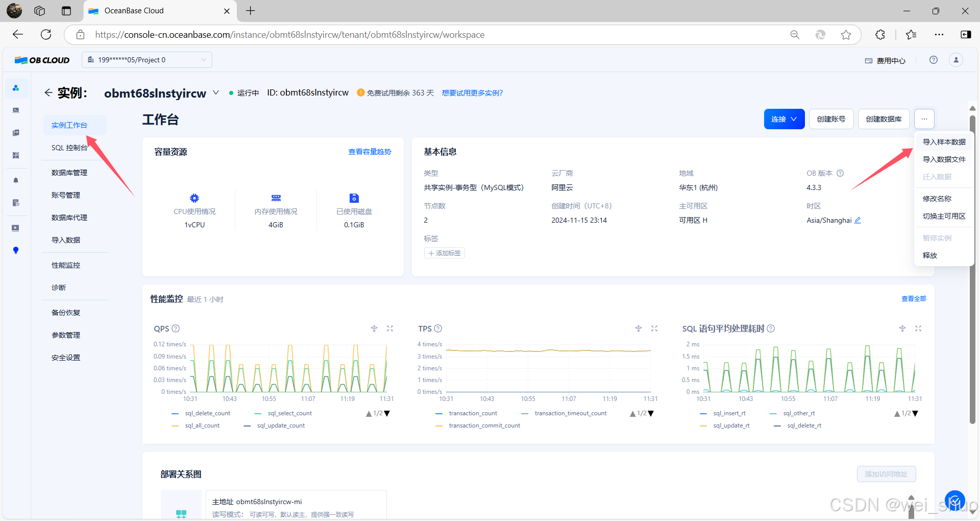Click the pin icon on SQL 语句平均处理耗时 chart
This screenshot has width=980, height=521.
902,328
